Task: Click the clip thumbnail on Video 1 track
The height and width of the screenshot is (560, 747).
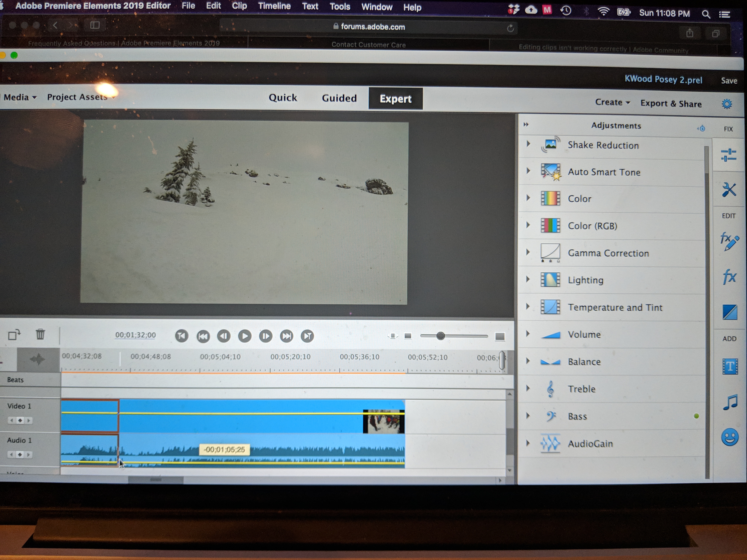Action: click(384, 421)
